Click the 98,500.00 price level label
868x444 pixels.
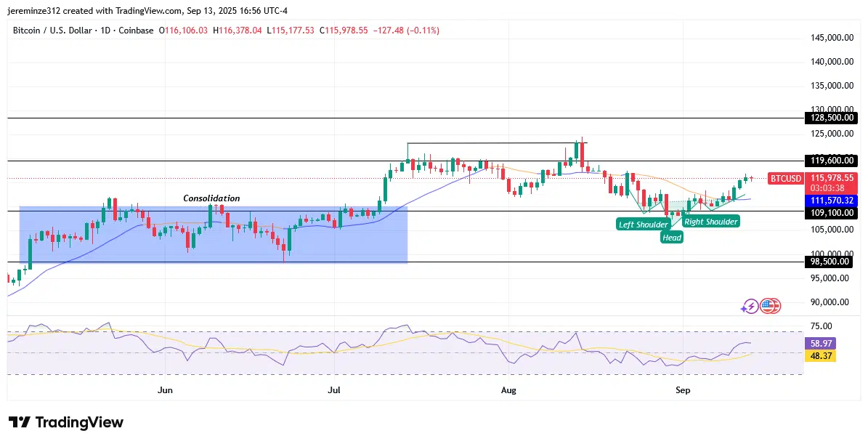coord(831,262)
